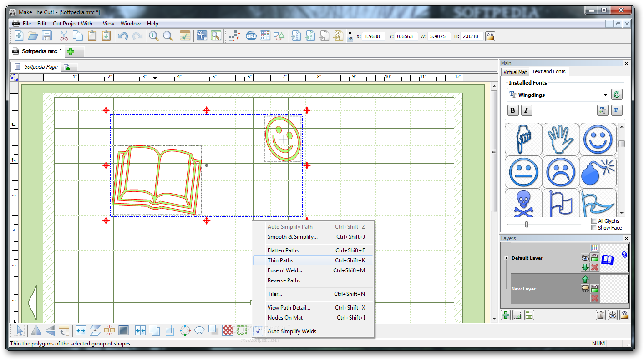Screen dimensions: 644x360
Task: Insert the pointing hand glyph
Action: coord(523,139)
